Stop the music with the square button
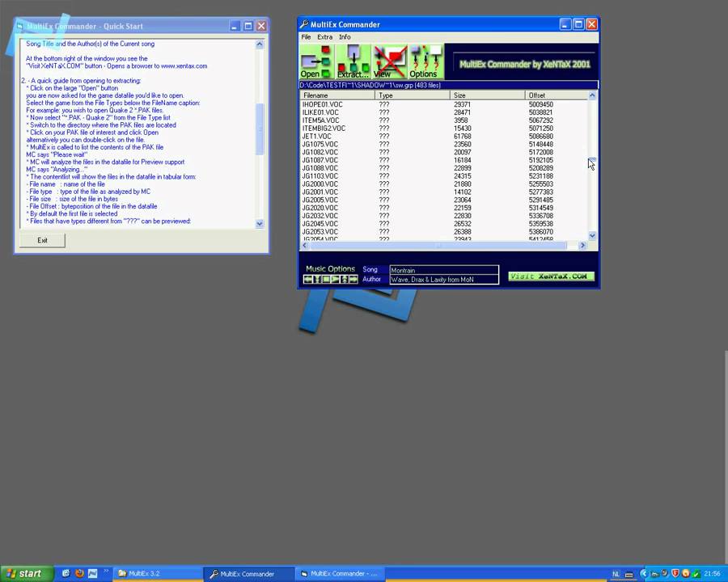The image size is (728, 582). (326, 279)
